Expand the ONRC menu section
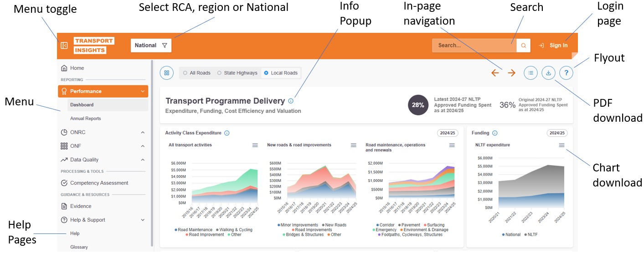Image resolution: width=644 pixels, height=259 pixels. tap(103, 132)
